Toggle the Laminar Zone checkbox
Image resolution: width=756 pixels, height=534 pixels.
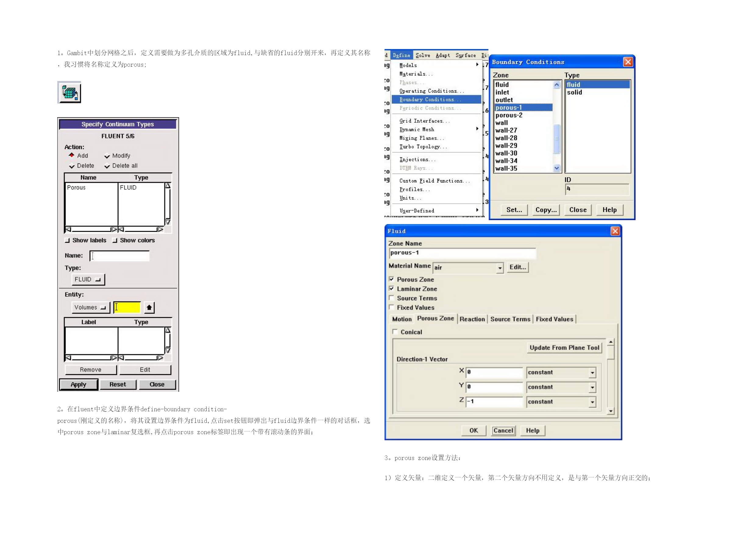(391, 289)
